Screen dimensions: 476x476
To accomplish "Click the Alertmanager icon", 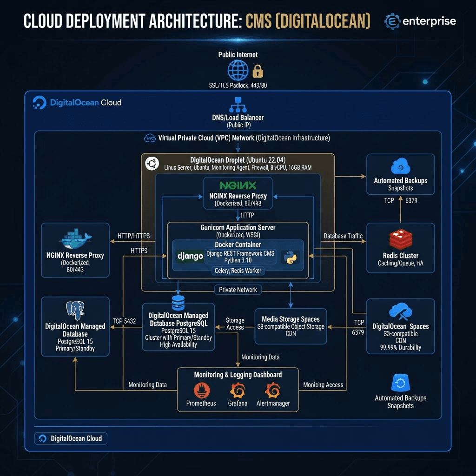I will 273,390.
